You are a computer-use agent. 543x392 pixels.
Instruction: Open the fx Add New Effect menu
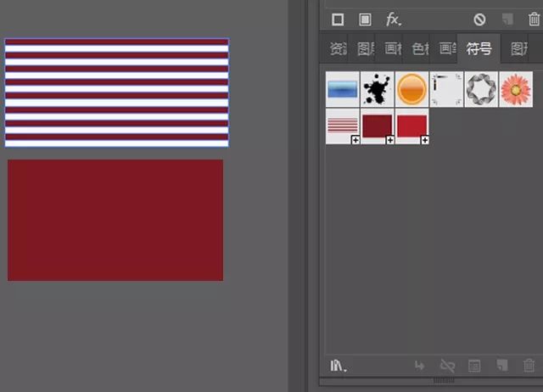394,19
